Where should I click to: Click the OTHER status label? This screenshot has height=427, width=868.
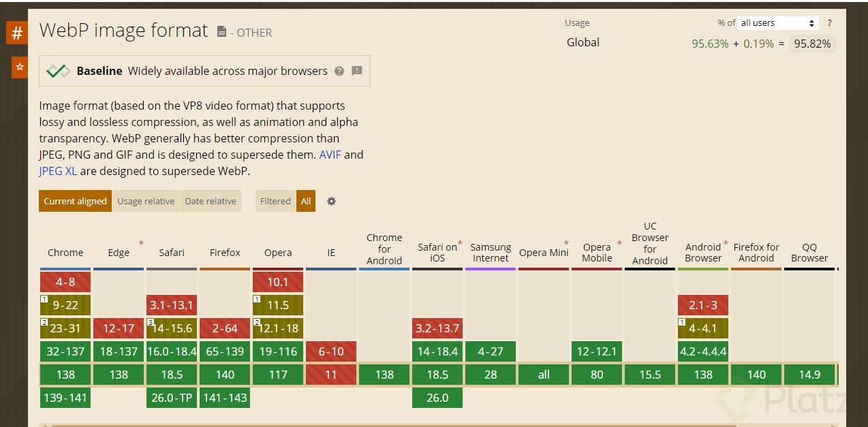pos(254,33)
